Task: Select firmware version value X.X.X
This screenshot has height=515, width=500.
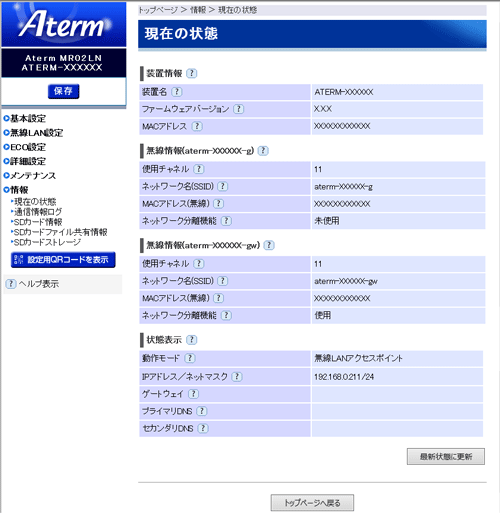Action: (323, 109)
